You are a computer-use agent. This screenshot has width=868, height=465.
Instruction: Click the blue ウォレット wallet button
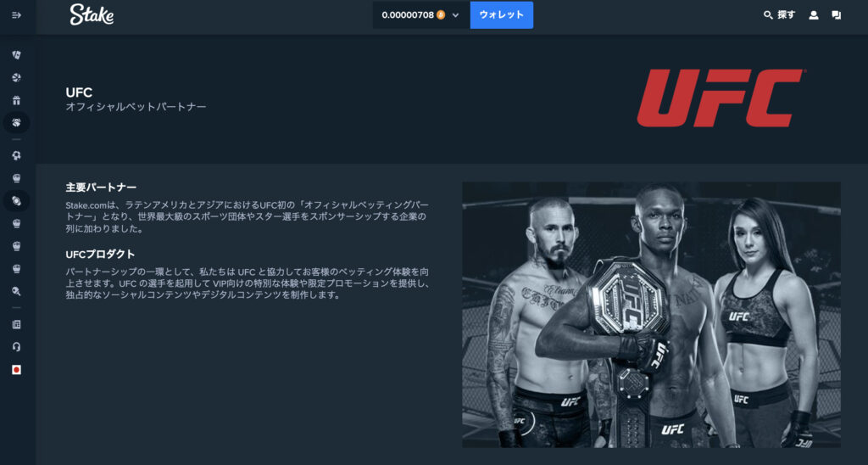click(x=502, y=15)
